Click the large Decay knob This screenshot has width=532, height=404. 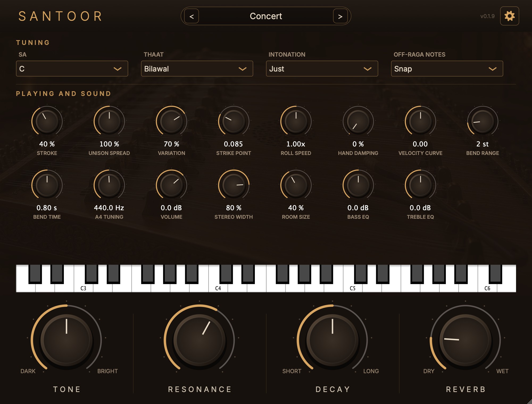coord(332,340)
